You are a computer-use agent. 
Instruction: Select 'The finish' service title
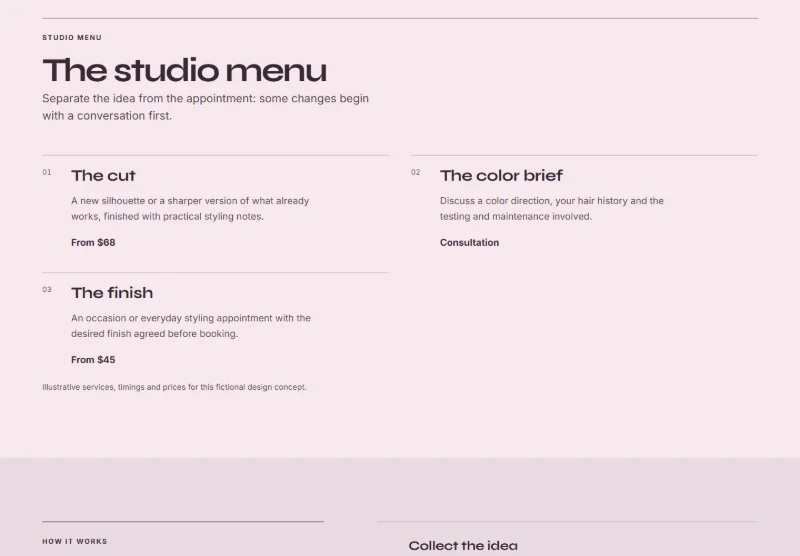click(x=112, y=293)
